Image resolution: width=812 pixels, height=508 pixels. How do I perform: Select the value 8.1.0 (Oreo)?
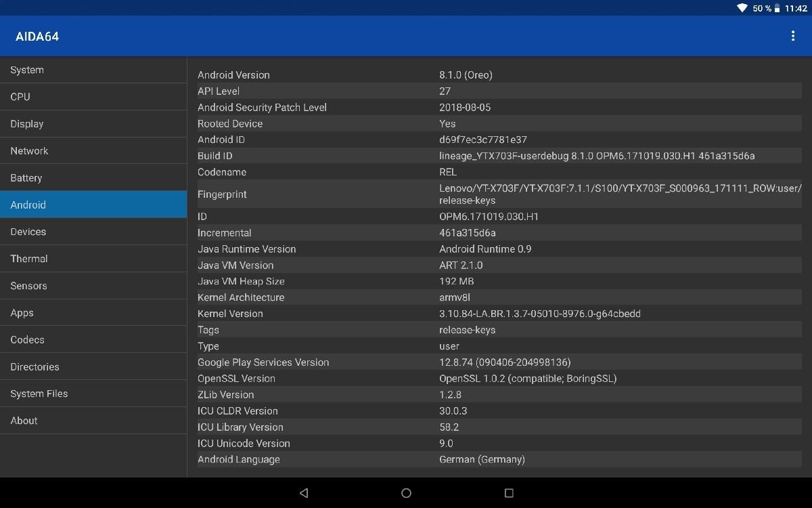466,75
